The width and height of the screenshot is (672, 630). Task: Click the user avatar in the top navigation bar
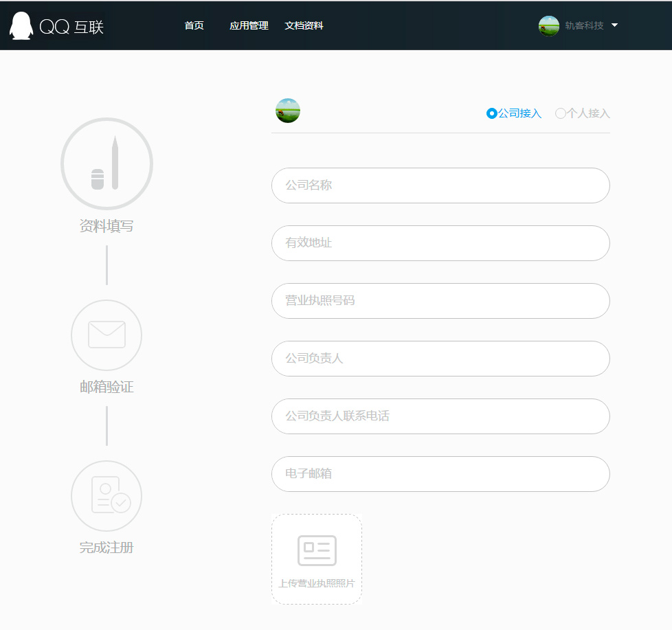(549, 26)
